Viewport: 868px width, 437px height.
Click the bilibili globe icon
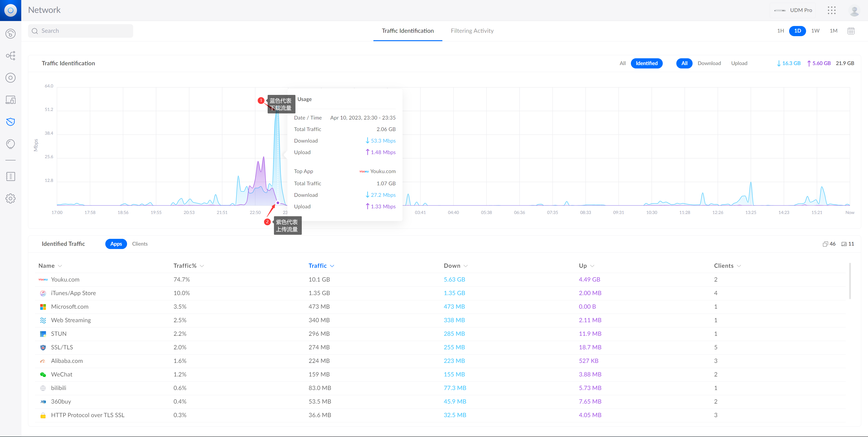[43, 388]
